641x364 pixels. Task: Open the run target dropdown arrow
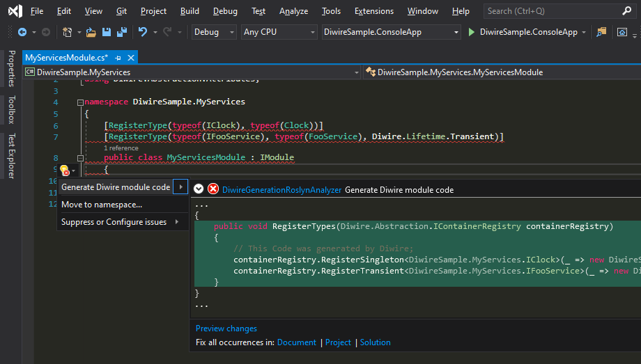(x=584, y=32)
